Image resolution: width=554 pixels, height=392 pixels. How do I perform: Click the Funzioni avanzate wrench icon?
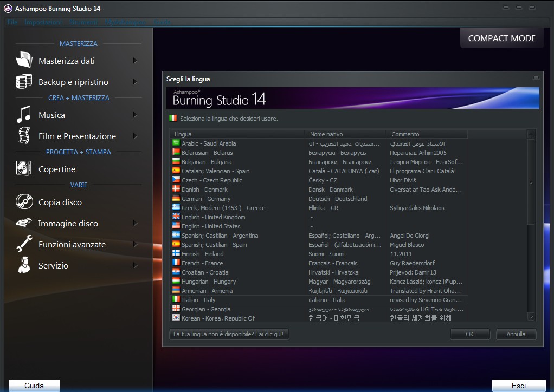(24, 244)
